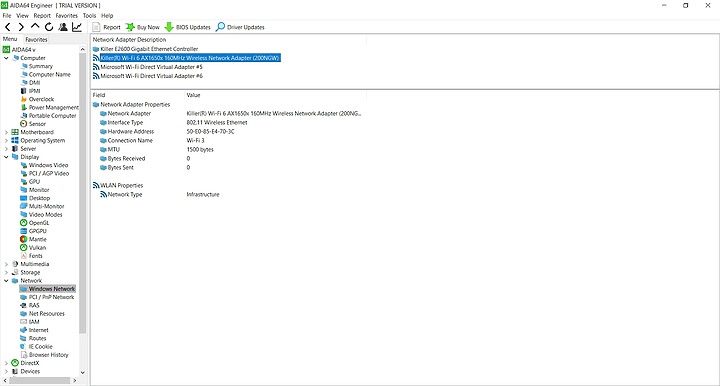Switch to the Favorites tab
Screen dimensions: 720x386
[36, 39]
